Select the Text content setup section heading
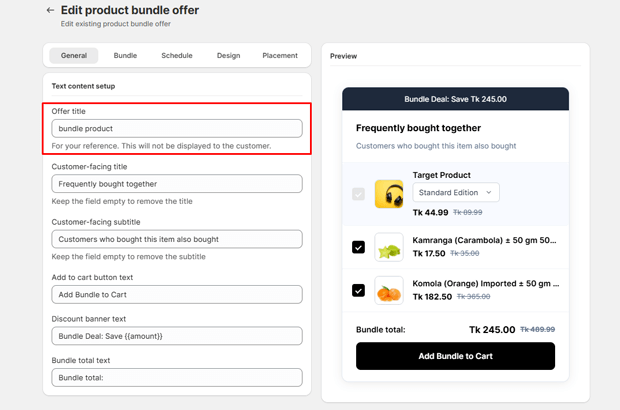620x410 pixels. point(83,86)
